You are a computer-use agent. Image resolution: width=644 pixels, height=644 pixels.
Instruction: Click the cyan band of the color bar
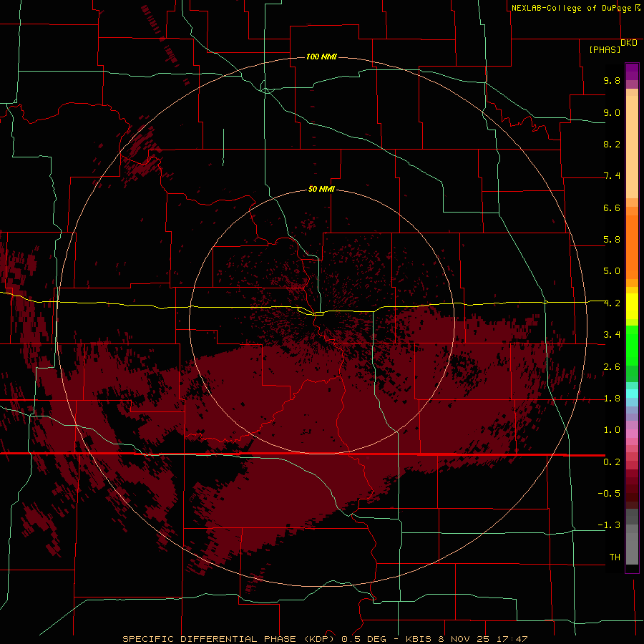point(632,394)
